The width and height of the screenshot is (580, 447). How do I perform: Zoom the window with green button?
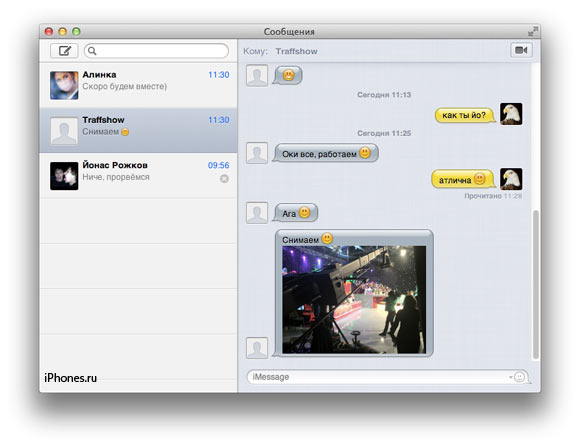76,31
